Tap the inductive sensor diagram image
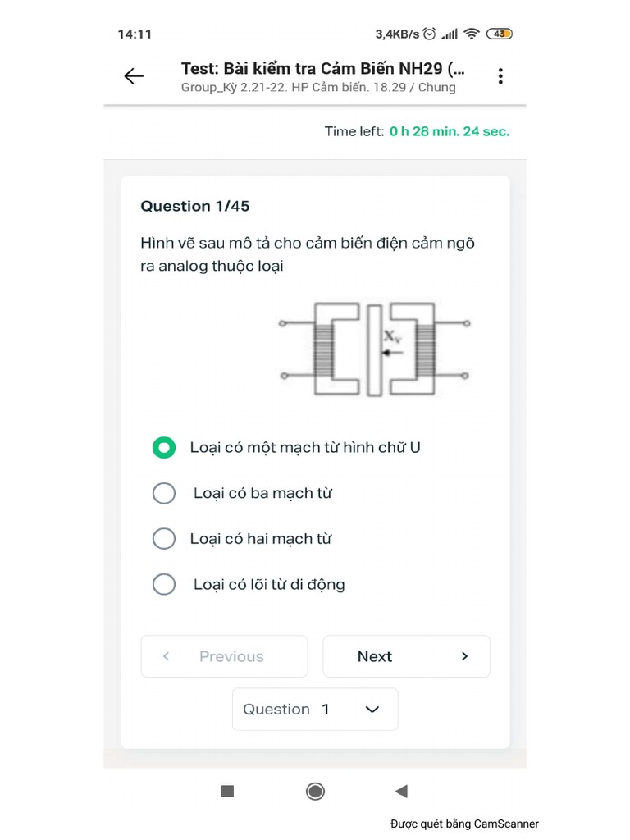The height and width of the screenshot is (840, 630). [x=374, y=349]
